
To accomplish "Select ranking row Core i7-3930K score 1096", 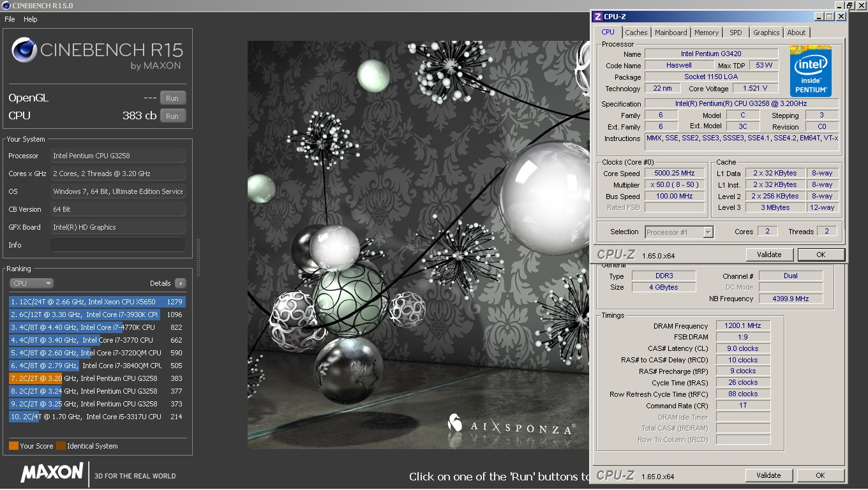I will click(97, 315).
